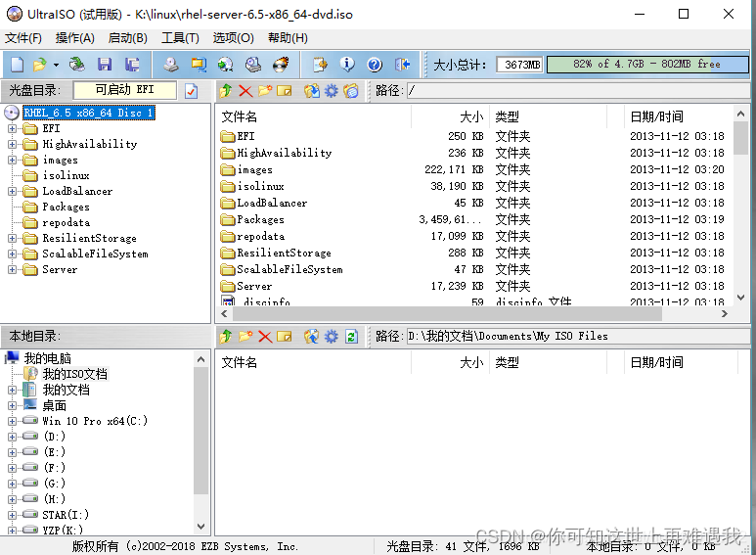Select Packages folder in file list

click(260, 219)
